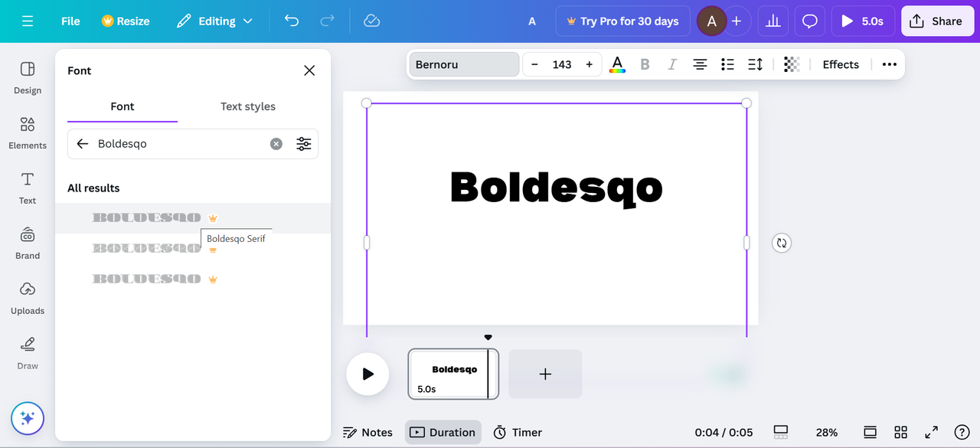Open the accessibility A icon in header
The width and height of the screenshot is (980, 448).
(x=532, y=21)
